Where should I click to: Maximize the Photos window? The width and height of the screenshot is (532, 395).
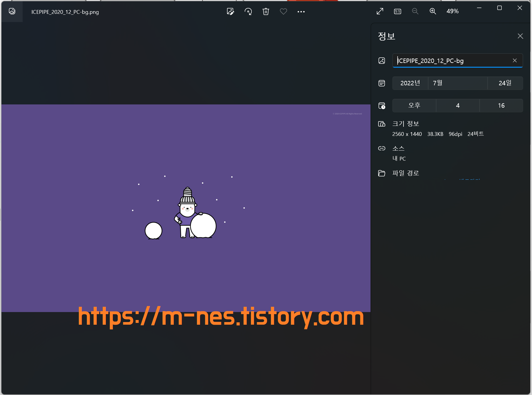(499, 8)
